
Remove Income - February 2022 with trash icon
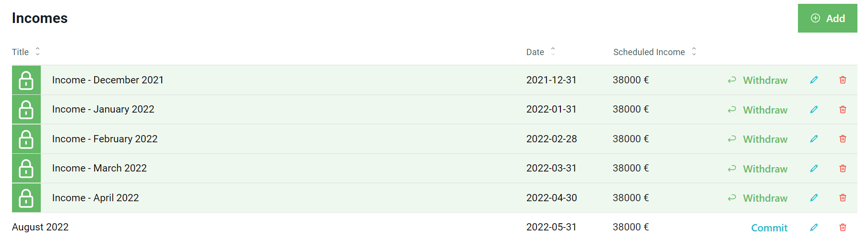point(843,139)
